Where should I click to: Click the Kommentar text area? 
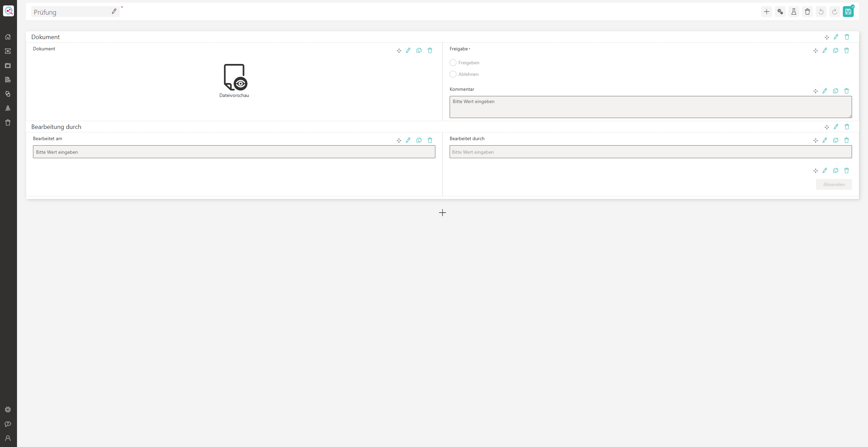click(650, 107)
